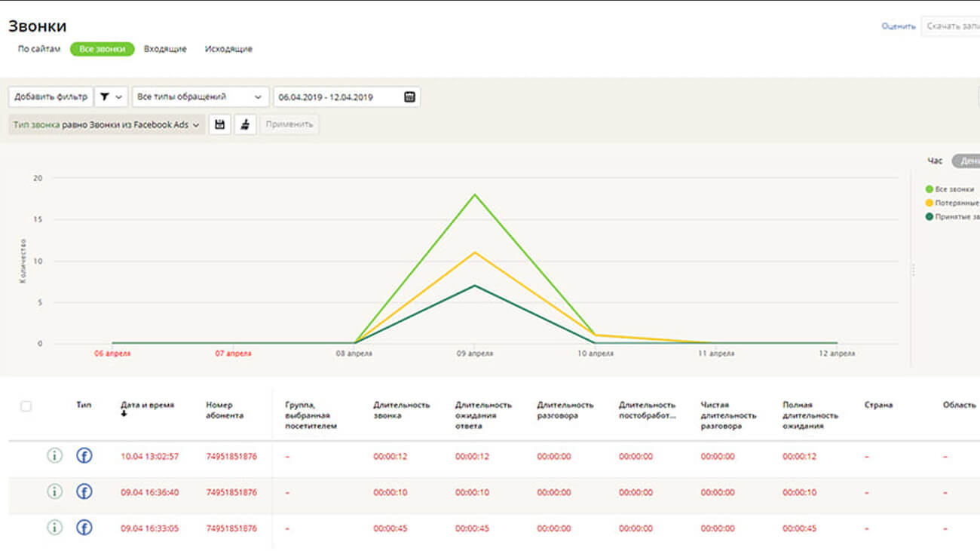980x551 pixels.
Task: Click the save filter floppy disk icon
Action: click(219, 124)
